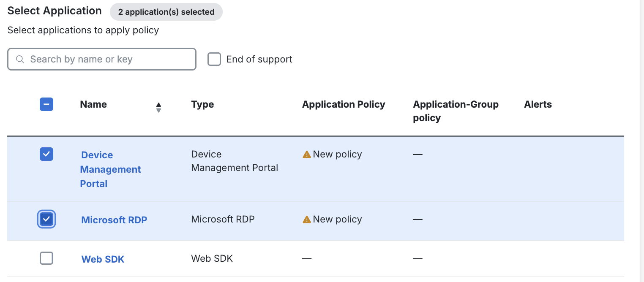Click the 2 application(s) selected badge

[x=166, y=12]
